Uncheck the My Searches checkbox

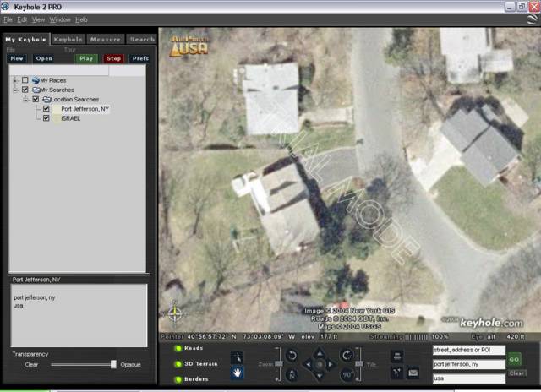(x=25, y=90)
